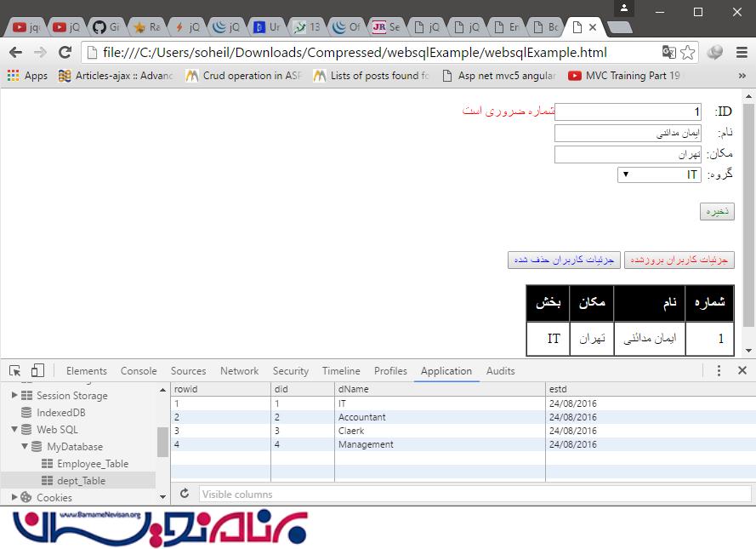Viewport: 756px width, 549px height.
Task: Open the Network DevTools tab
Action: 239,370
